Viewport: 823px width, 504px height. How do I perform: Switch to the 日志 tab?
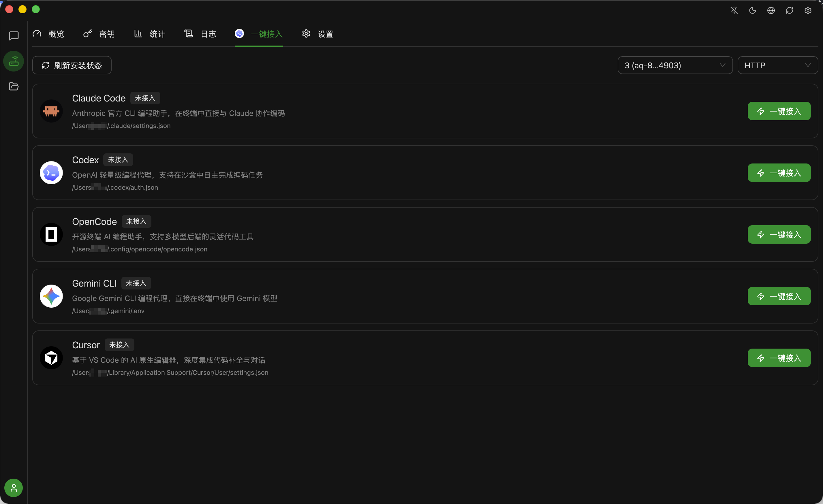[x=200, y=34]
